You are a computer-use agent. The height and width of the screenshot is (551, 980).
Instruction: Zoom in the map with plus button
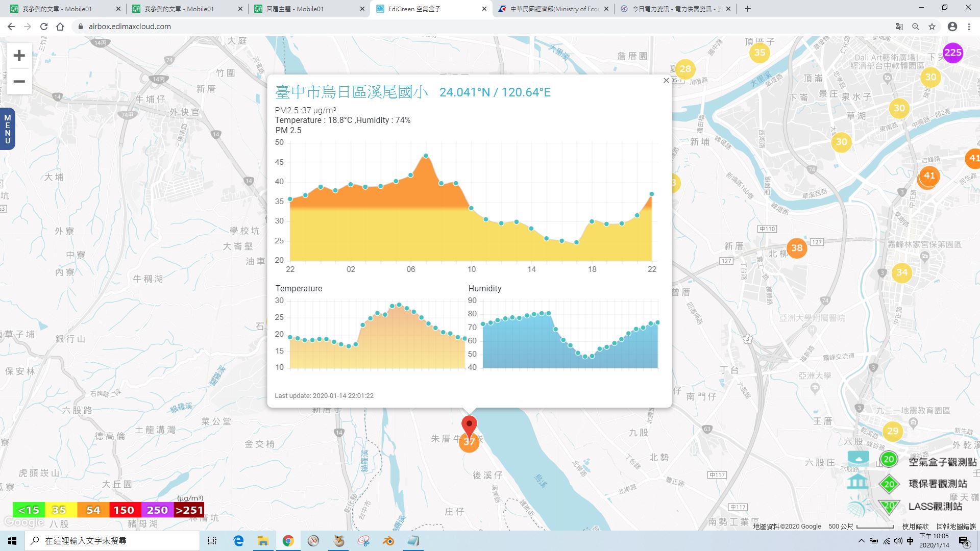point(19,56)
